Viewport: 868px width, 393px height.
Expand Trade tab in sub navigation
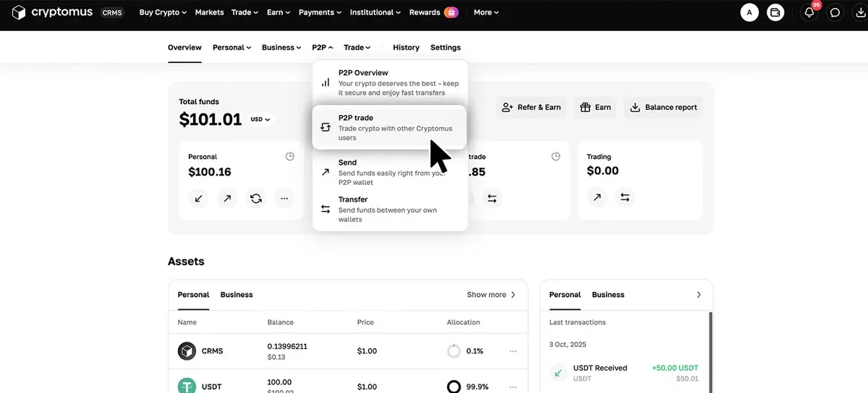357,48
